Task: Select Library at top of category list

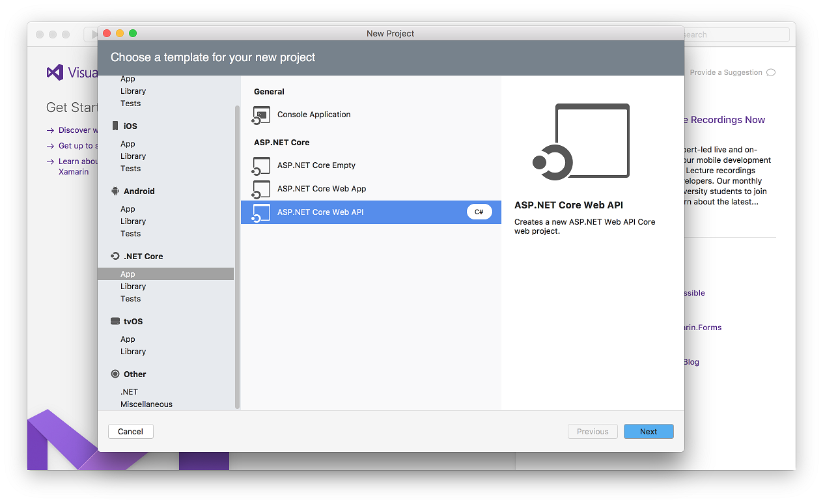Action: tap(133, 91)
